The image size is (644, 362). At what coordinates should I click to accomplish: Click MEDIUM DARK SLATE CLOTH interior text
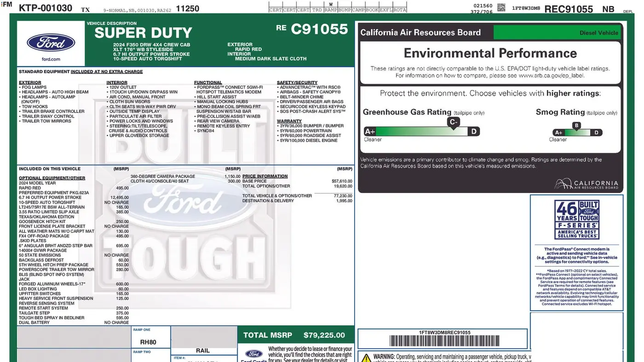coord(270,59)
